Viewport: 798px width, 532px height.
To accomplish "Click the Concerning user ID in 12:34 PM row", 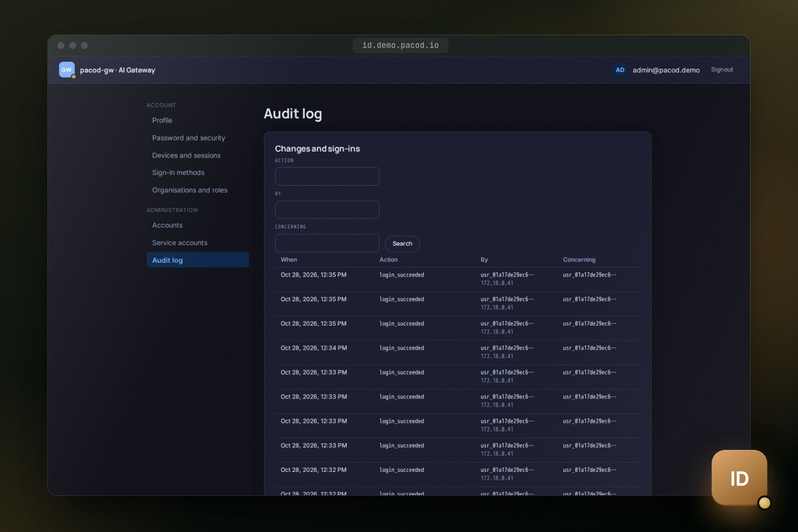I will (589, 348).
